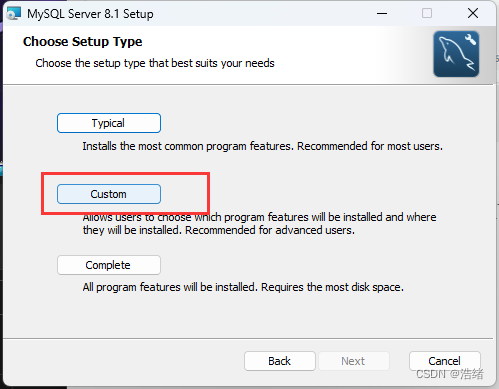Choose the Typical setup type
499x389 pixels.
[x=109, y=123]
